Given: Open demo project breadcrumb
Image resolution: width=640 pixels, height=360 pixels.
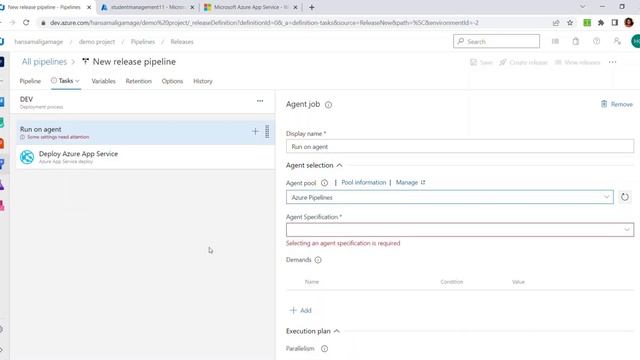Looking at the screenshot, I should [97, 42].
